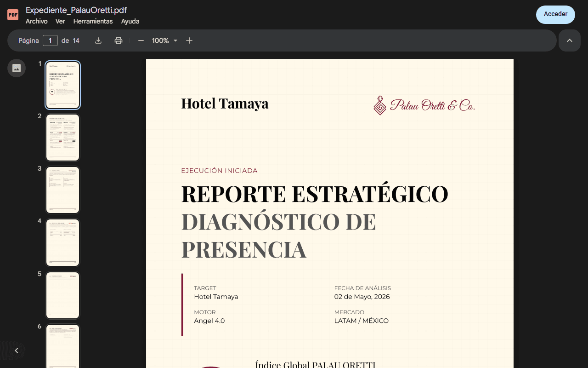Click the file title Expediente_PalauOretti.pdf
588x368 pixels.
pos(76,10)
